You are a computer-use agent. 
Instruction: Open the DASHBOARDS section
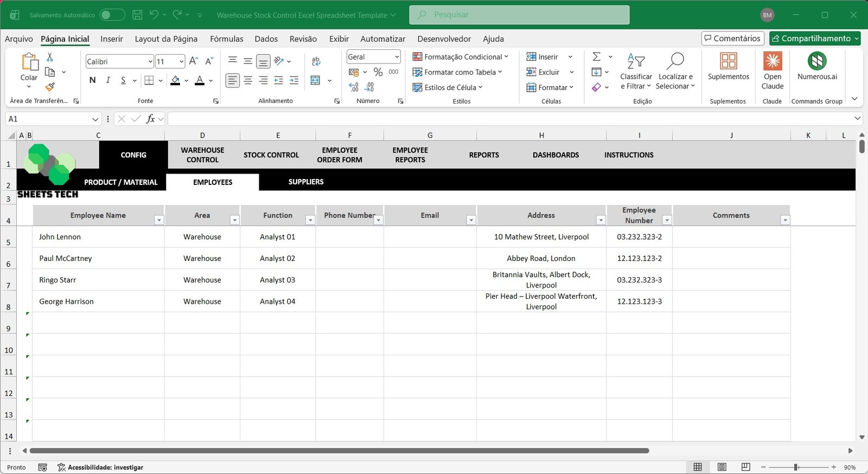pyautogui.click(x=556, y=155)
